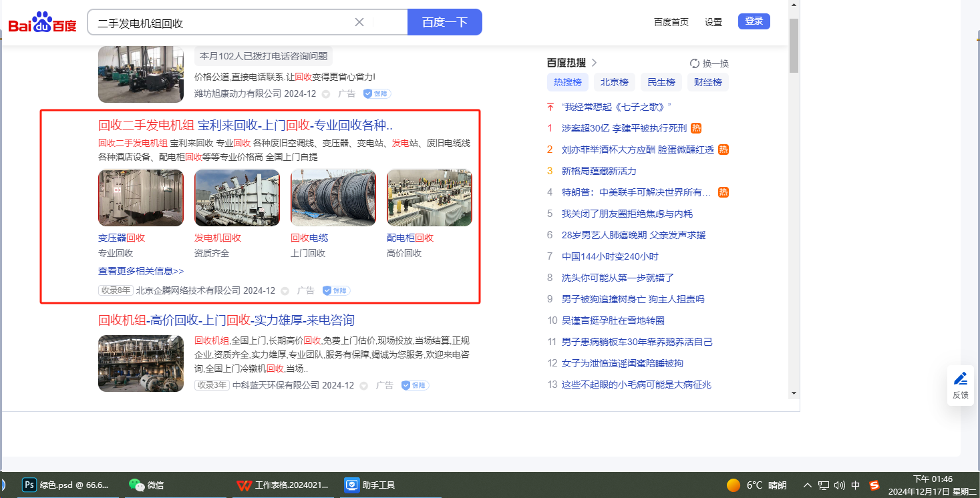Open hot search 新格局蕴藏新活力

click(x=599, y=171)
